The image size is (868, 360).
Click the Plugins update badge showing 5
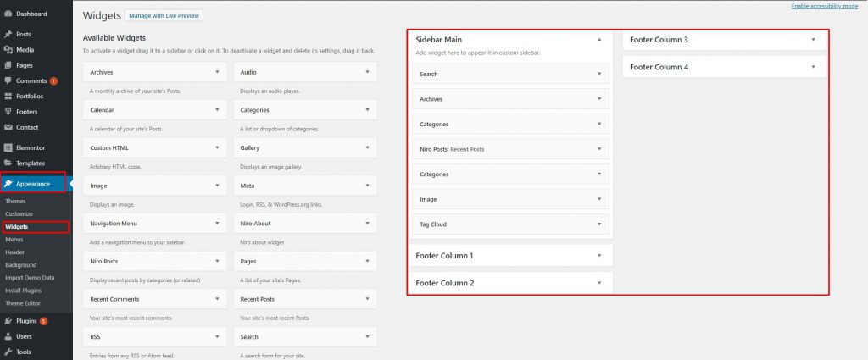(44, 321)
